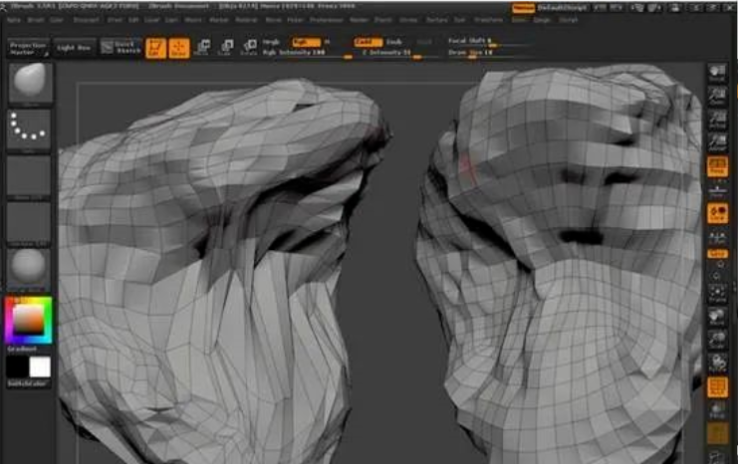Open the Render menu
This screenshot has width=738, height=464.
[359, 20]
